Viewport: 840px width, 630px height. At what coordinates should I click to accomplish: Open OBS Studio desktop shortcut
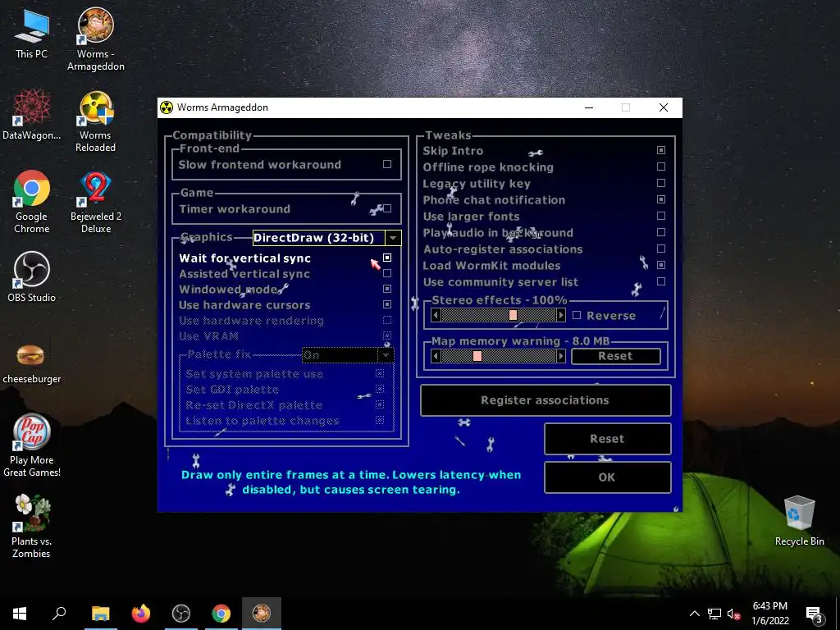(x=32, y=276)
